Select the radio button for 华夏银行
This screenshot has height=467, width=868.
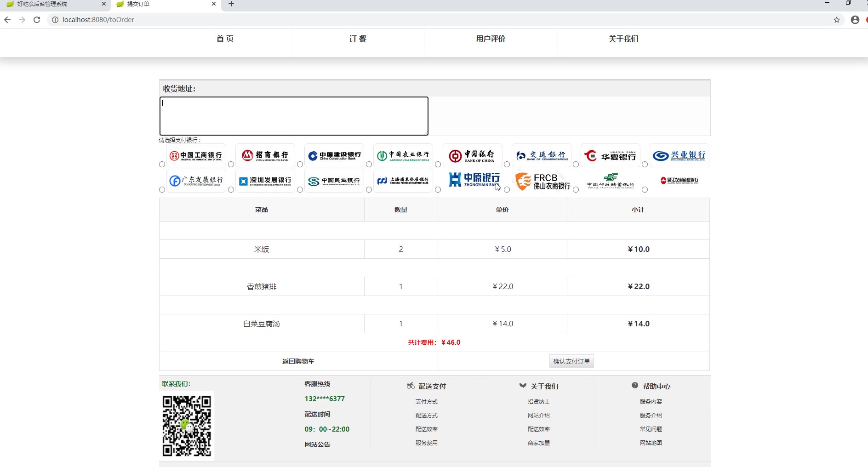click(x=576, y=164)
